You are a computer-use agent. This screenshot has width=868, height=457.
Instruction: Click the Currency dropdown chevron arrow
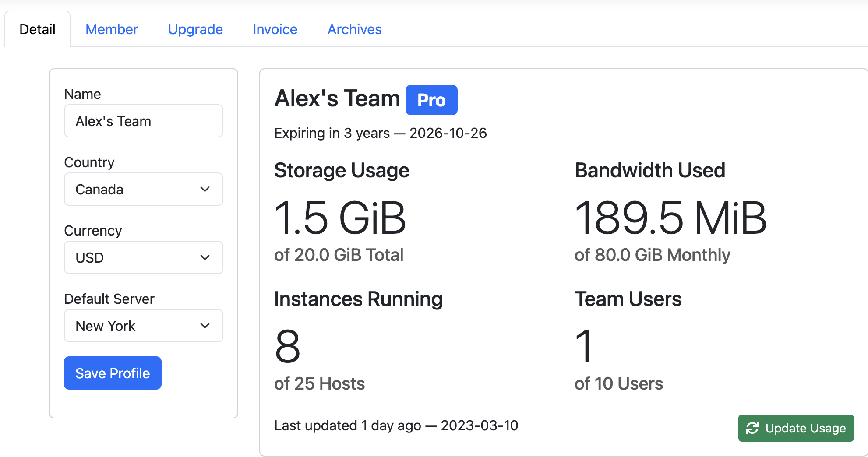coord(205,257)
